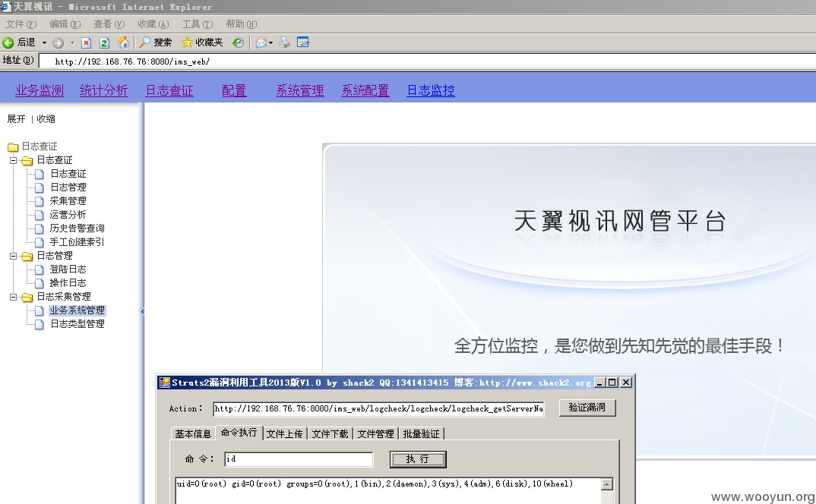Open the Mail icon dropdown arrow
Screen dimensions: 816x504
(271, 43)
